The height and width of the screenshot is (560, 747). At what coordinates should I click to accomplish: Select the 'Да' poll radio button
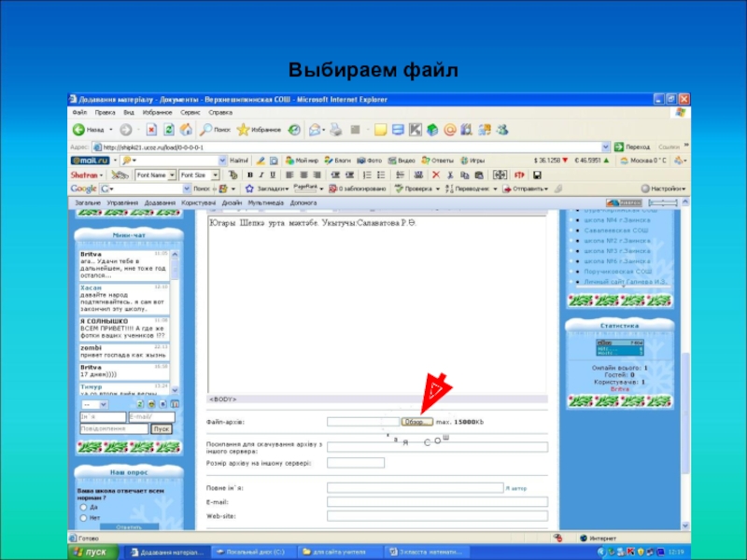pos(83,508)
